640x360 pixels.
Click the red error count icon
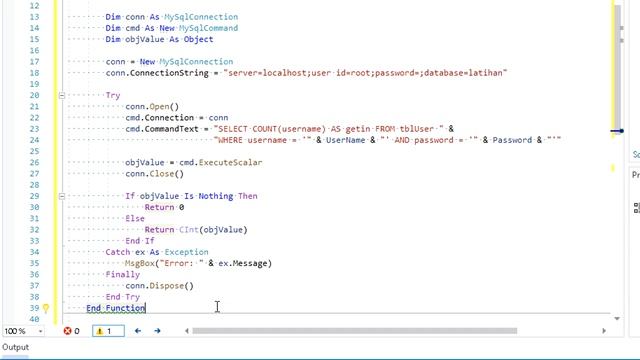(x=67, y=331)
